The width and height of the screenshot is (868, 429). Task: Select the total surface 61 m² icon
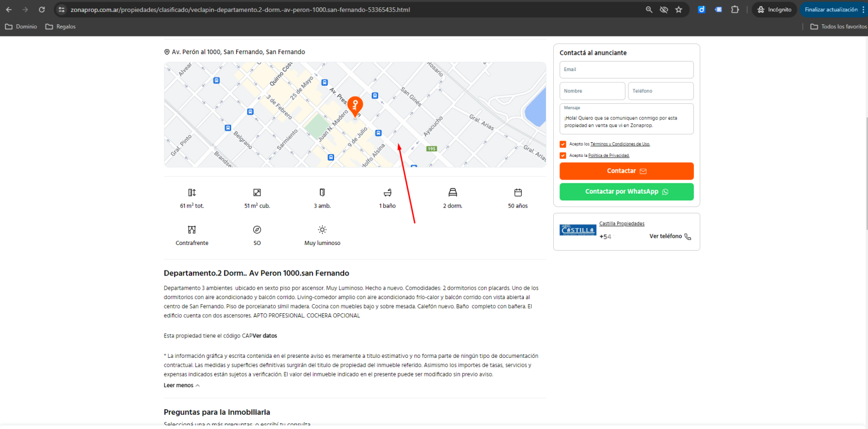point(192,192)
